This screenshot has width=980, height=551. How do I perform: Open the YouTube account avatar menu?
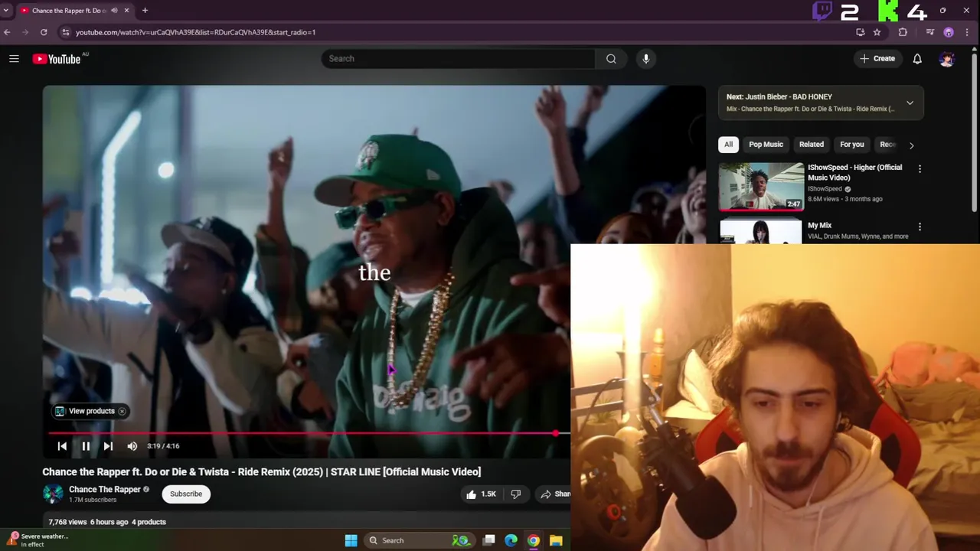[x=947, y=59]
